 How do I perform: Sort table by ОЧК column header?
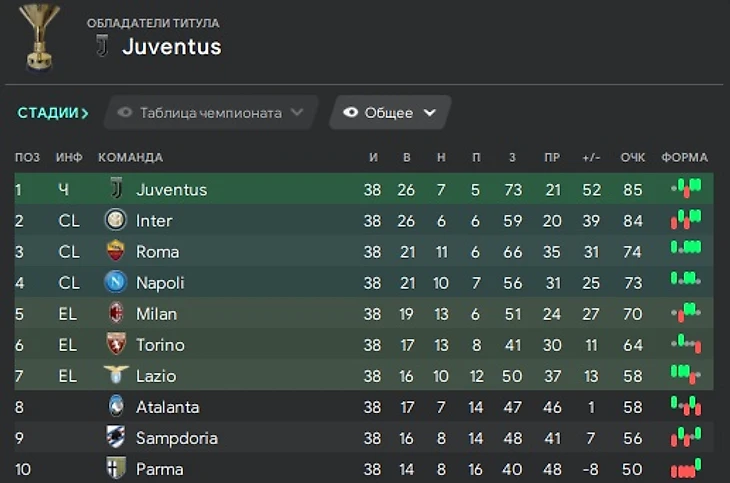tap(632, 158)
